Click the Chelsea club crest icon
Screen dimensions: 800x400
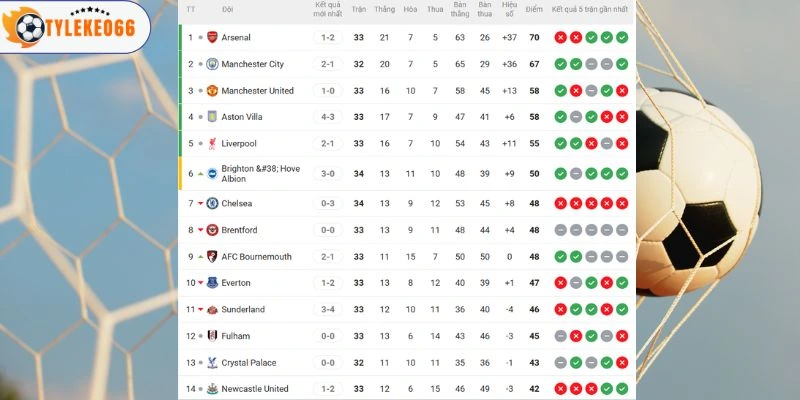pos(211,203)
